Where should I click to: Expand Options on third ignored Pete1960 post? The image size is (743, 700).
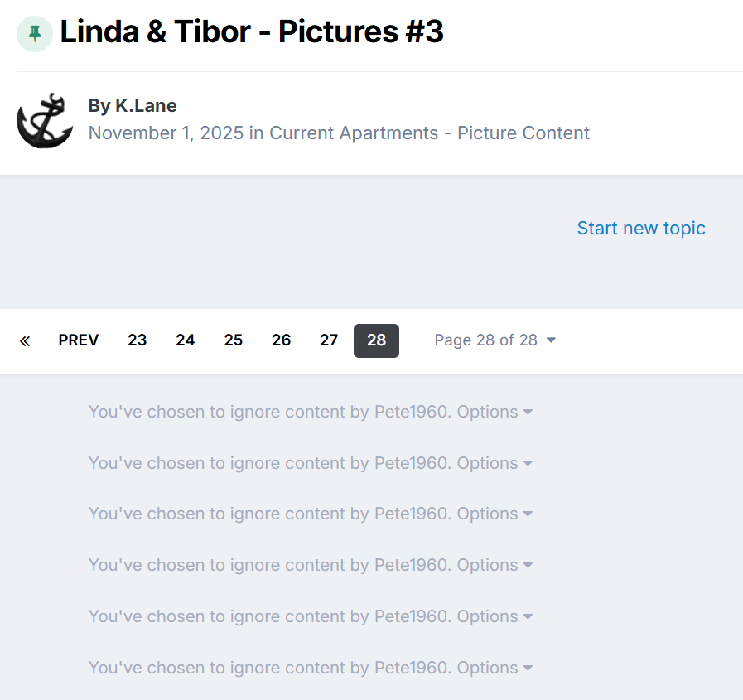pos(495,514)
